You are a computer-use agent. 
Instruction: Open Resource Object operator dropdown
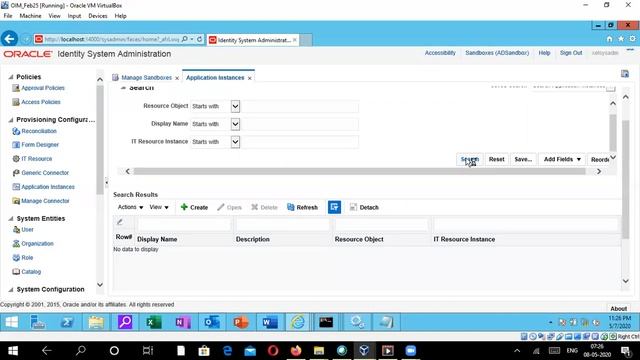[235, 107]
